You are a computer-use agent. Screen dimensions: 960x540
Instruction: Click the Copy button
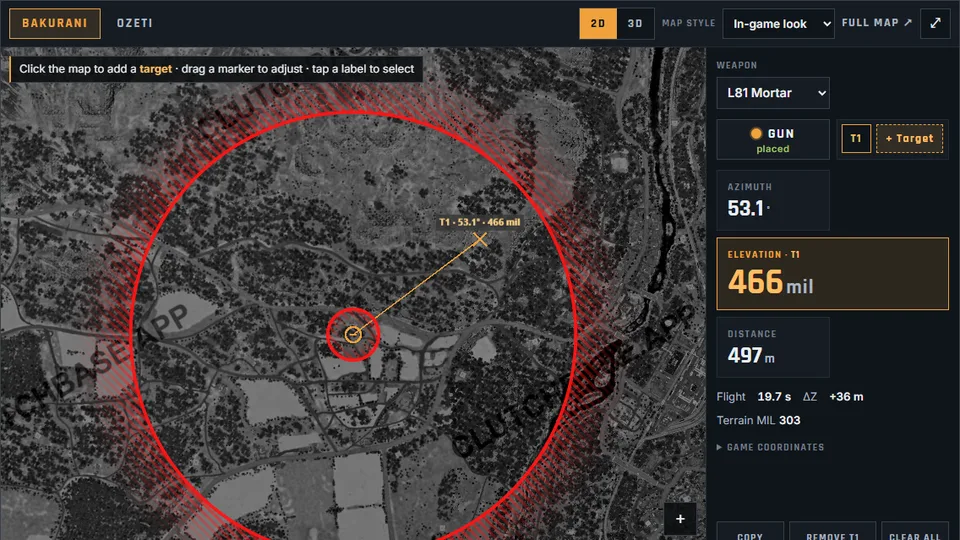pyautogui.click(x=750, y=531)
